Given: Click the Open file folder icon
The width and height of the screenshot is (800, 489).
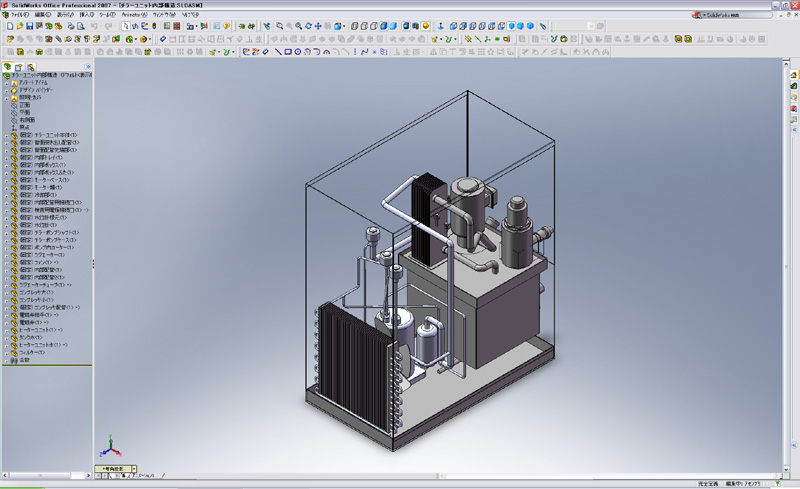Looking at the screenshot, I should coord(20,26).
